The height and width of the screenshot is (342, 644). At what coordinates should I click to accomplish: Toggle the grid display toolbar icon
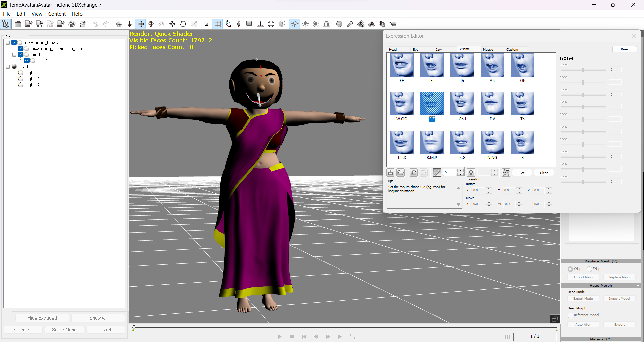[x=218, y=24]
